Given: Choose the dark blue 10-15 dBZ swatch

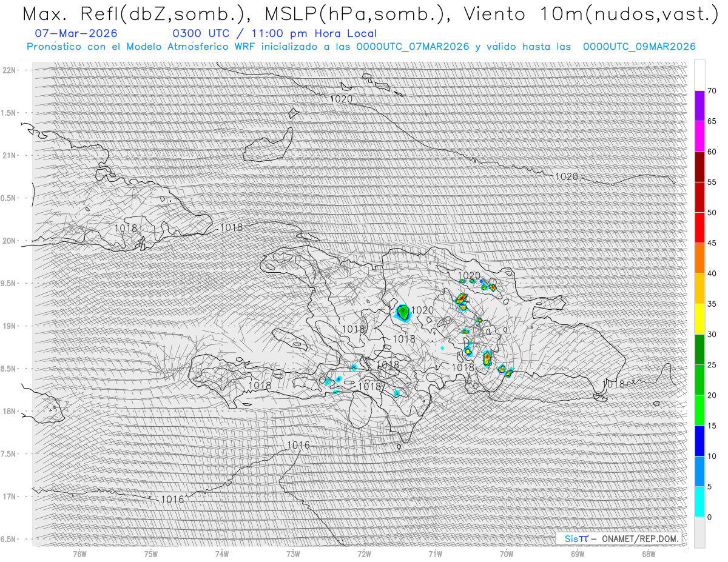Looking at the screenshot, I should click(699, 441).
